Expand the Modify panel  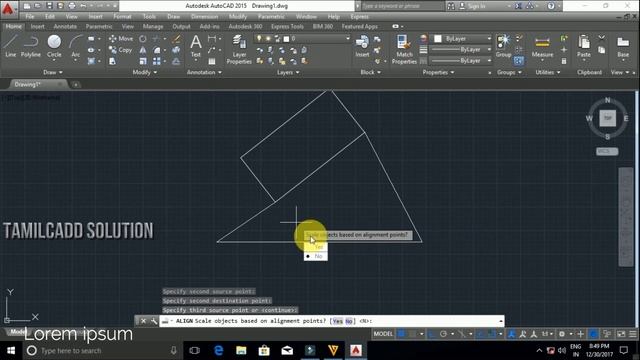point(145,72)
